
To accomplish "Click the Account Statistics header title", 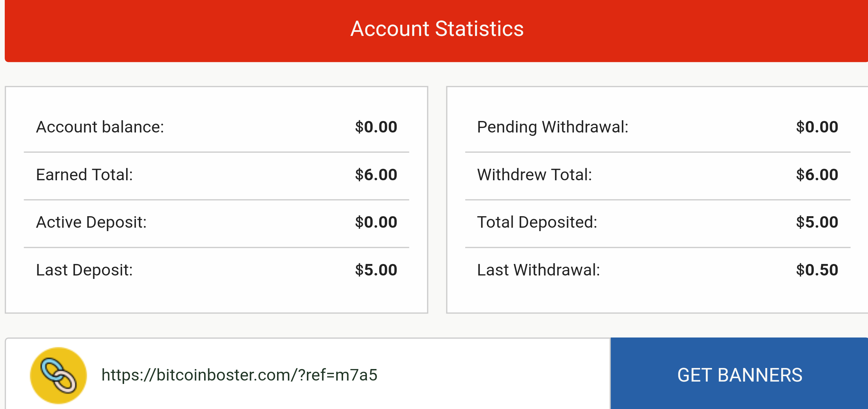I will [x=437, y=29].
